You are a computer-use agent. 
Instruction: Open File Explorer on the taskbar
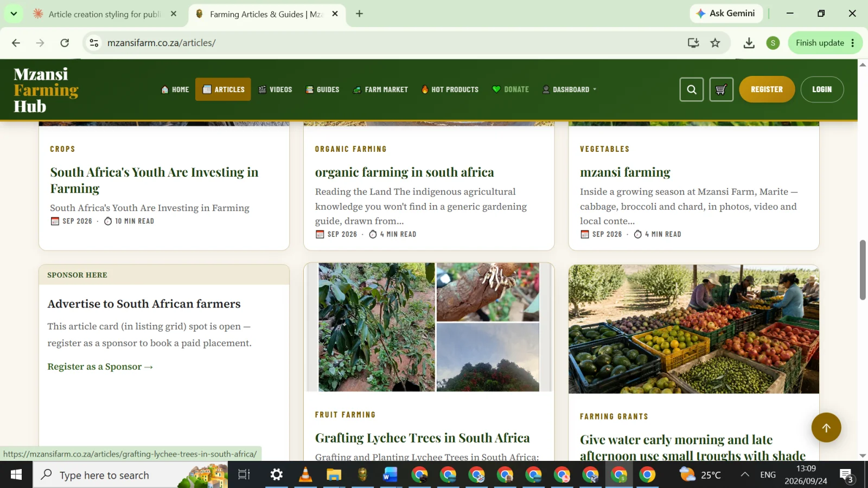[x=334, y=475]
